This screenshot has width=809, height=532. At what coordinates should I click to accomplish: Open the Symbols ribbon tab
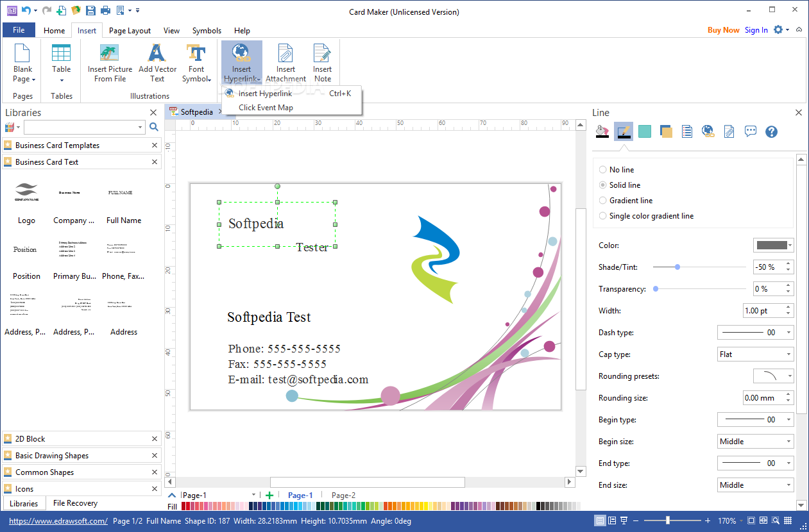207,30
